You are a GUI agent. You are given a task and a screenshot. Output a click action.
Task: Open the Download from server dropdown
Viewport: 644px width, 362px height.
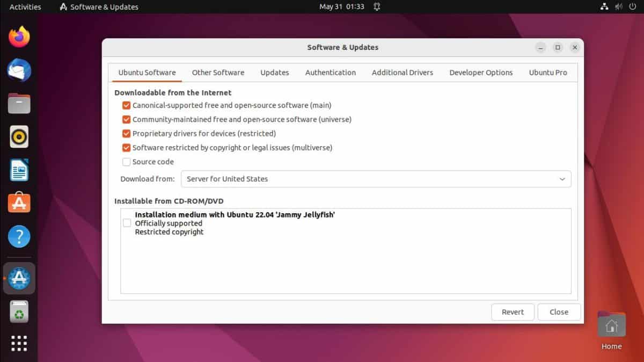[376, 179]
